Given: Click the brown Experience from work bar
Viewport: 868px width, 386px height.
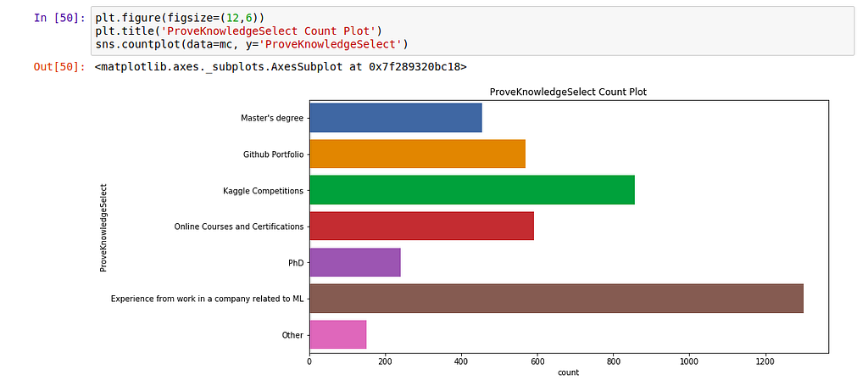Looking at the screenshot, I should pyautogui.click(x=556, y=299).
